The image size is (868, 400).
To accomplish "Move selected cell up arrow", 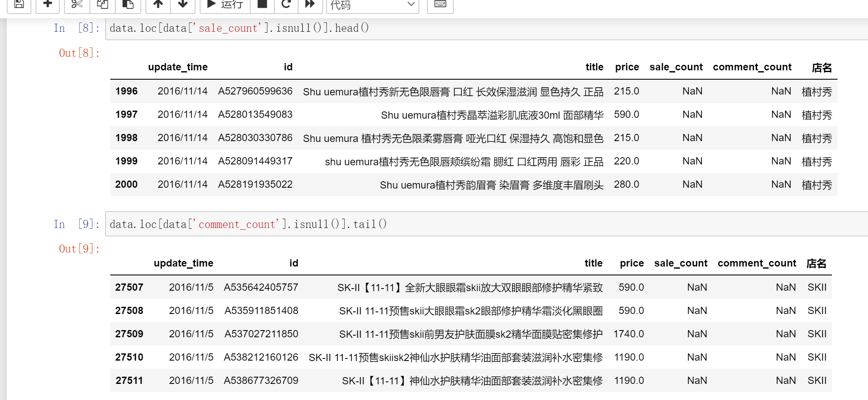I will click(x=158, y=5).
